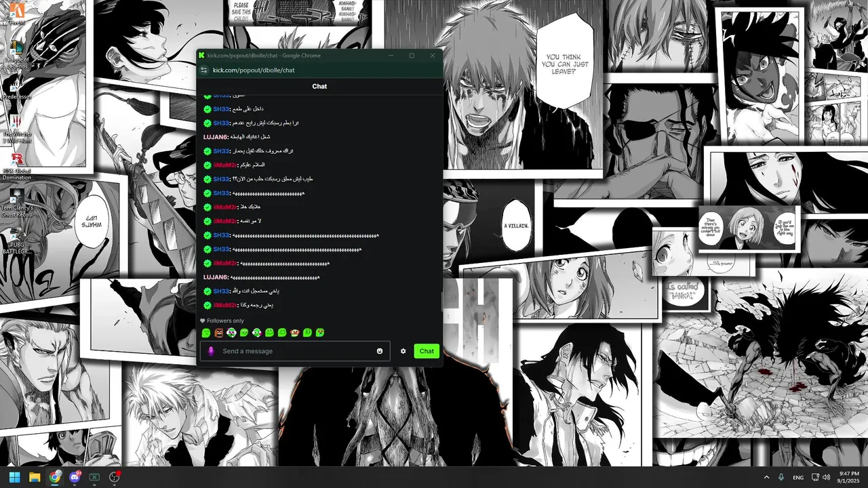Launch FiveM desktop shortcut
The image size is (868, 488).
coord(16,14)
